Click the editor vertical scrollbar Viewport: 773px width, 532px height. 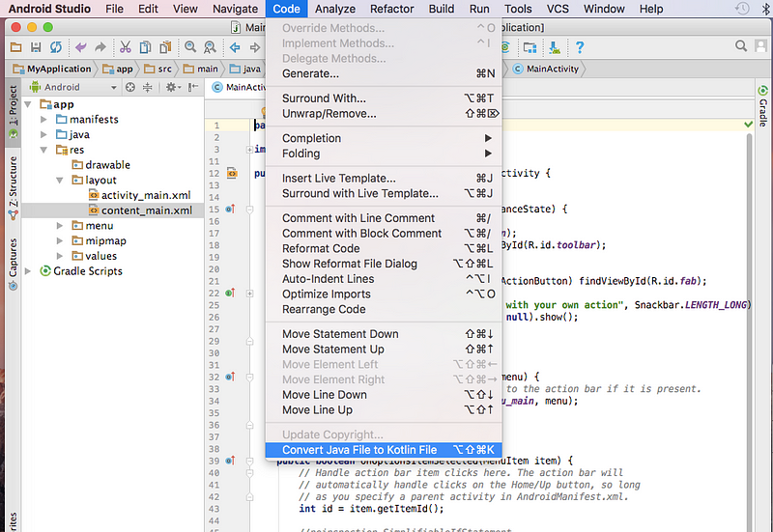tap(750, 331)
